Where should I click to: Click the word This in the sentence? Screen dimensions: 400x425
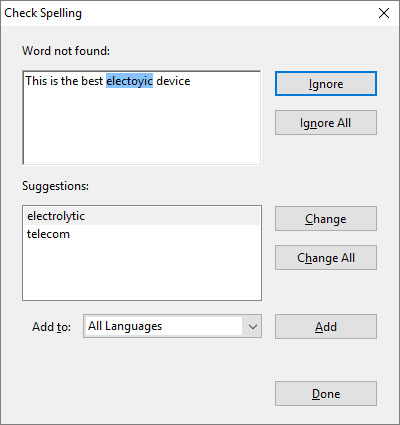coord(36,81)
